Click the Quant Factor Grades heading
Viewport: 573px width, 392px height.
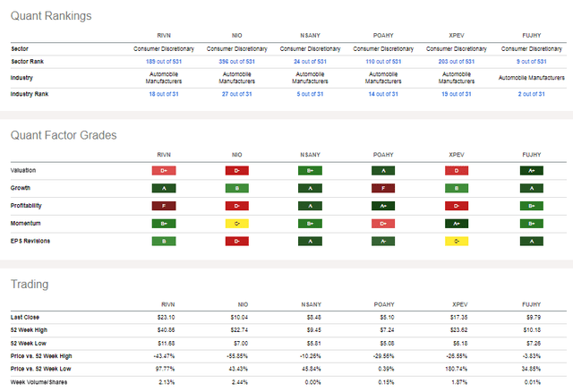coord(64,135)
